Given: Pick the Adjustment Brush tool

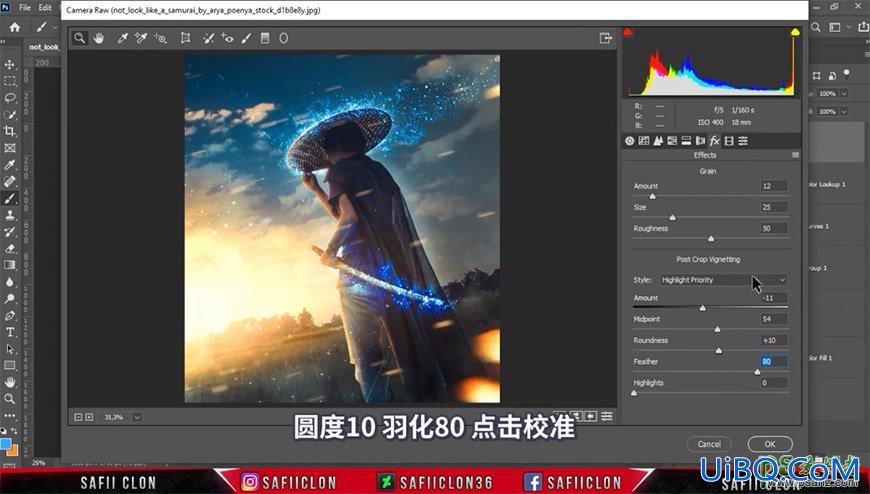Looking at the screenshot, I should tap(246, 38).
